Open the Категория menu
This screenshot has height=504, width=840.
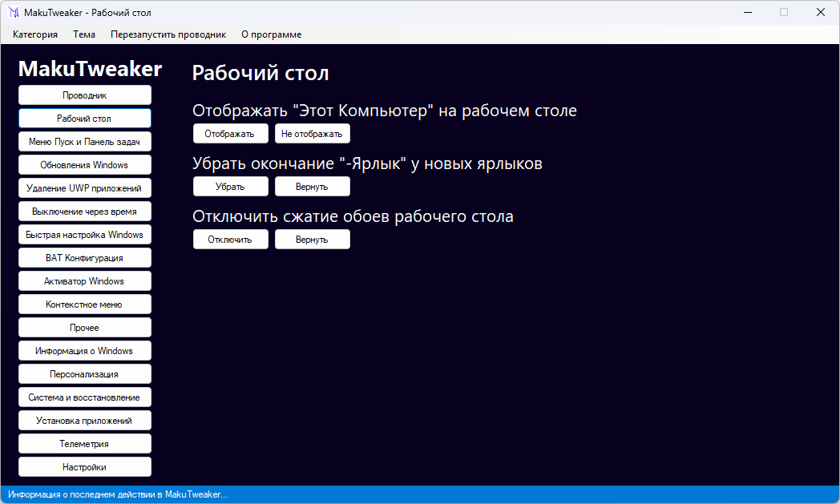35,34
